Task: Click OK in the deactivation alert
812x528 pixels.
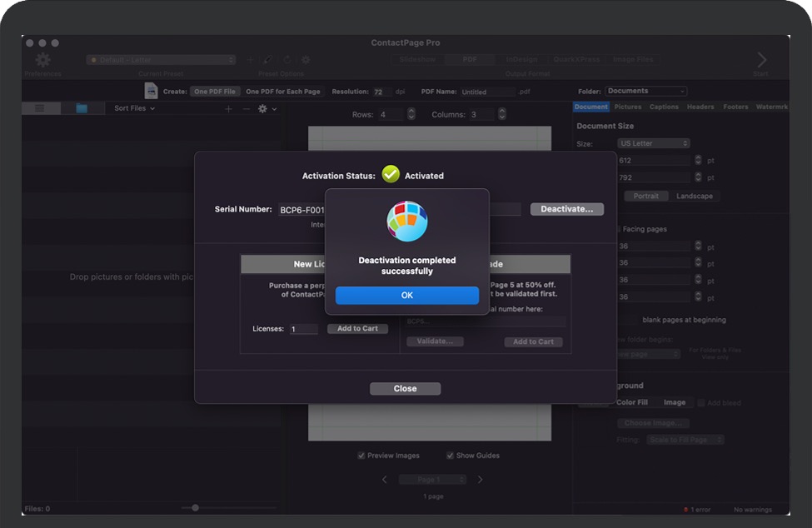Action: pyautogui.click(x=406, y=296)
